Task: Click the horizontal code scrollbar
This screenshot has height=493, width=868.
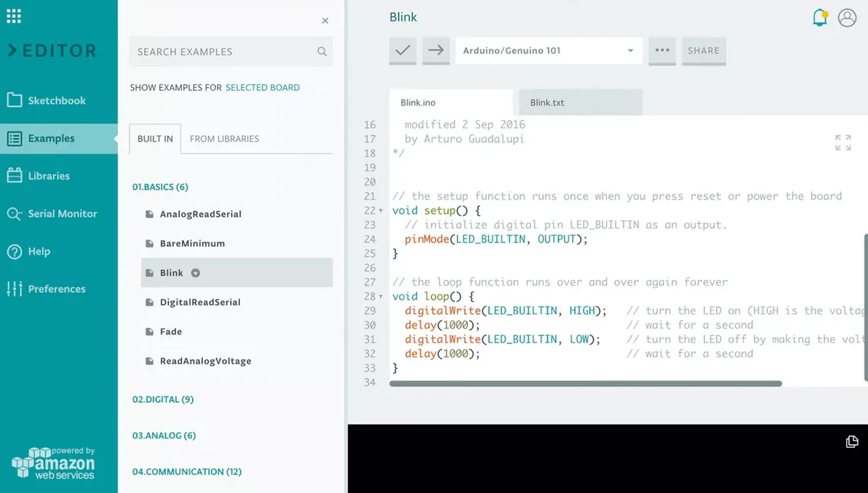Action: click(x=585, y=383)
